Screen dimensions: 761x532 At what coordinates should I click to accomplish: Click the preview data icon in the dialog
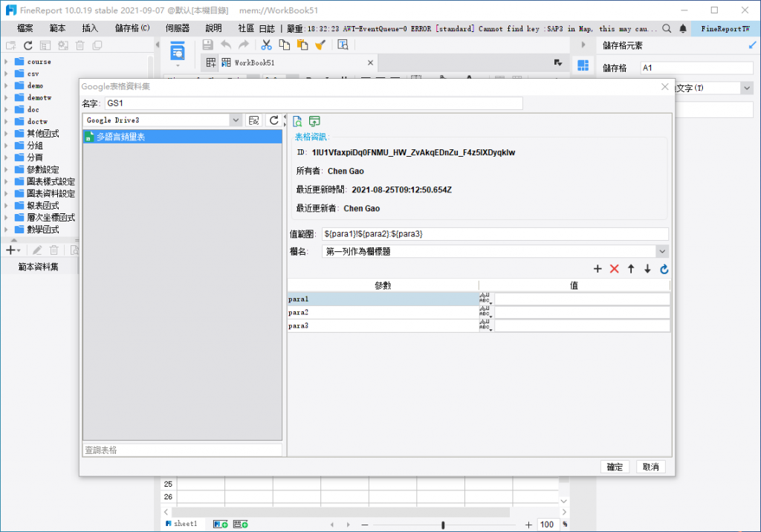pos(297,121)
